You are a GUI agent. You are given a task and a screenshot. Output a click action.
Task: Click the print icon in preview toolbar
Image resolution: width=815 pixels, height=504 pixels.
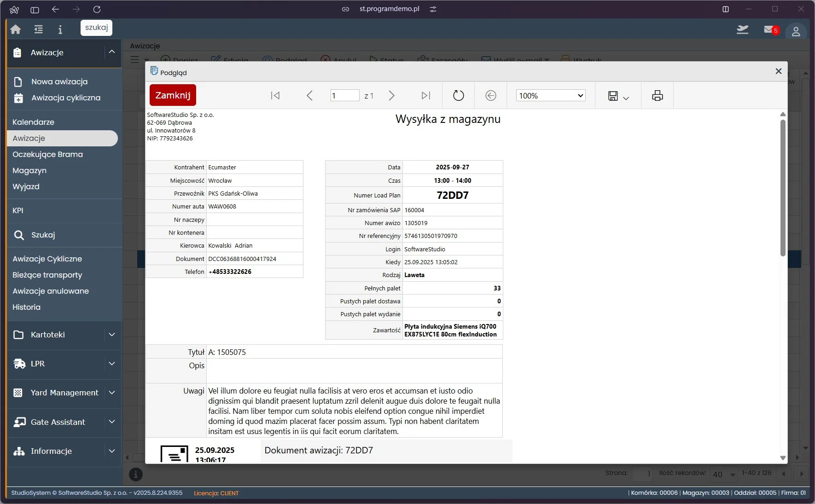pyautogui.click(x=657, y=96)
